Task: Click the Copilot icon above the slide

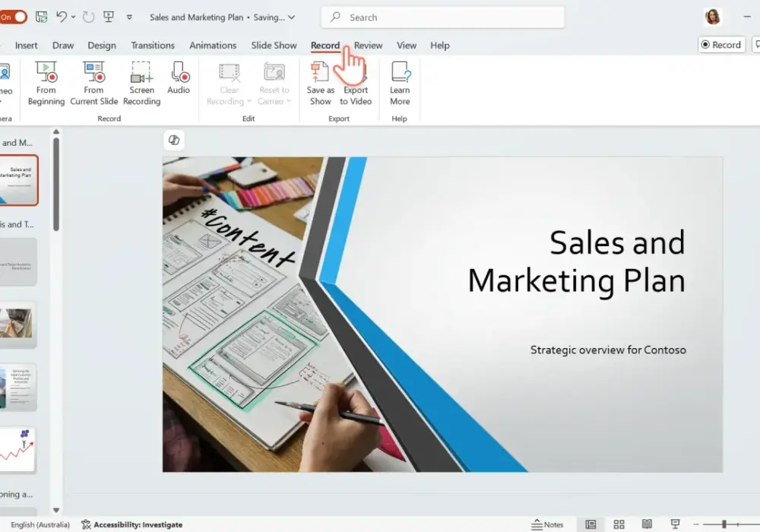Action: [x=174, y=140]
